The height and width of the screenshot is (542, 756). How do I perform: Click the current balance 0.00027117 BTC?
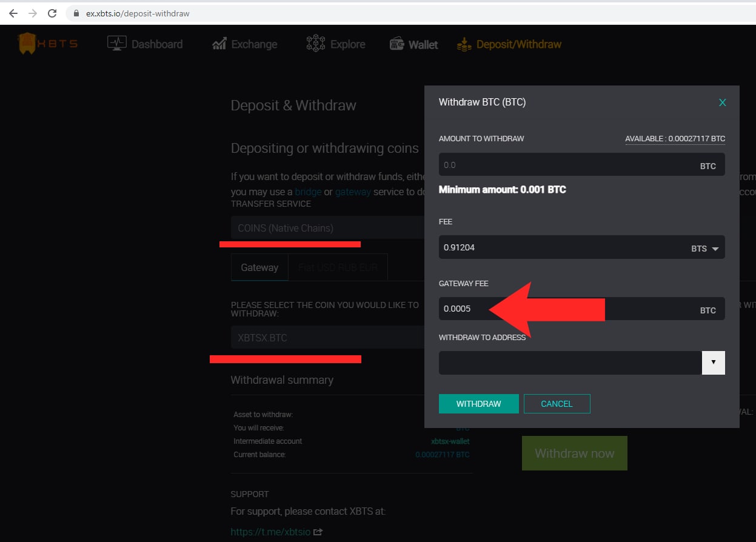pyautogui.click(x=442, y=455)
